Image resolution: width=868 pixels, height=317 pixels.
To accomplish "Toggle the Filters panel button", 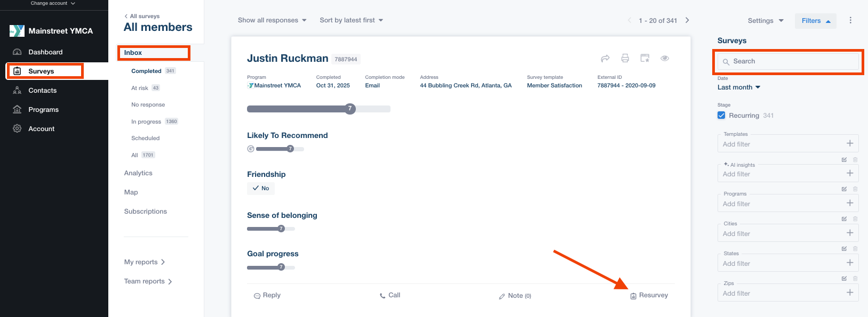I will tap(815, 21).
